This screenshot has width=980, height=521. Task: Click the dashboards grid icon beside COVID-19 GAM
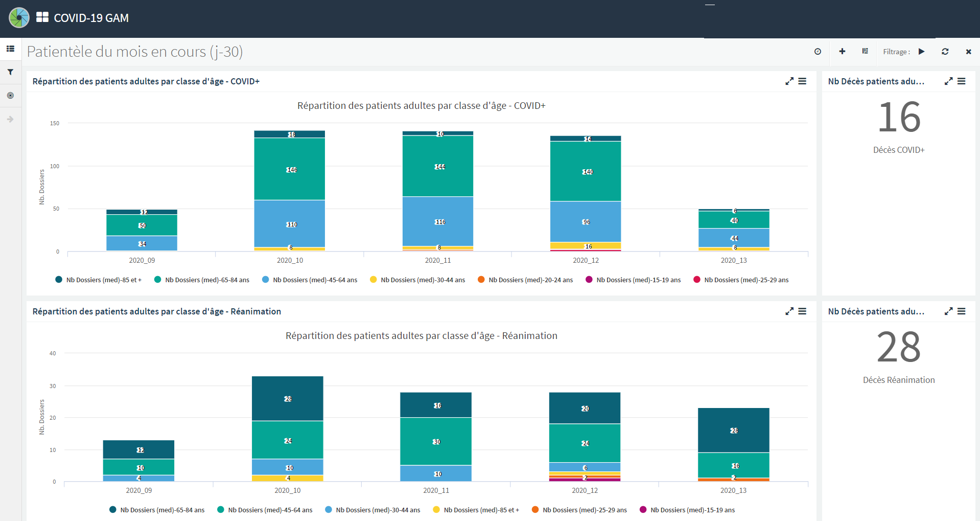click(x=42, y=17)
